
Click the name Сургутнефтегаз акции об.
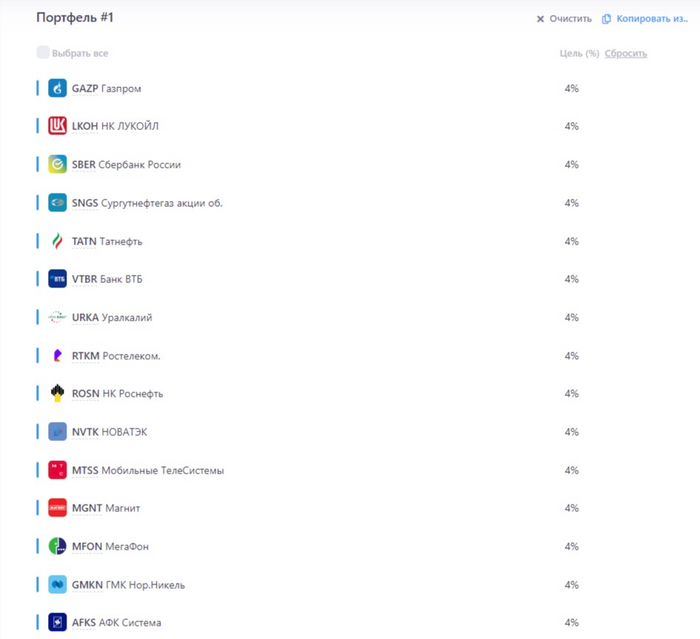162,203
